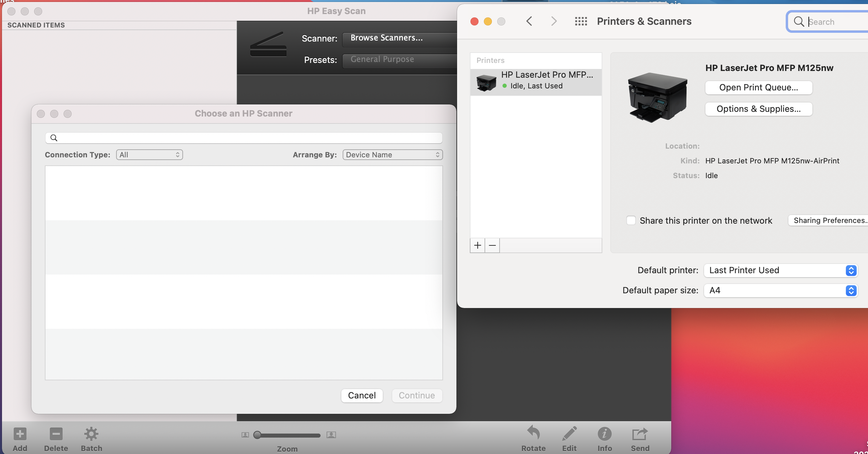
Task: Open the Batch gear icon
Action: pyautogui.click(x=91, y=434)
